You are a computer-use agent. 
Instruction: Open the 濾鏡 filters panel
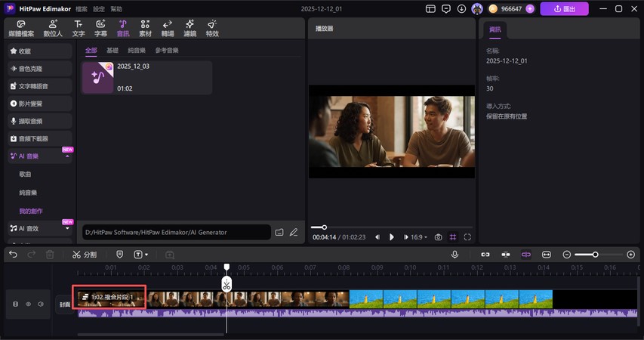[190, 29]
